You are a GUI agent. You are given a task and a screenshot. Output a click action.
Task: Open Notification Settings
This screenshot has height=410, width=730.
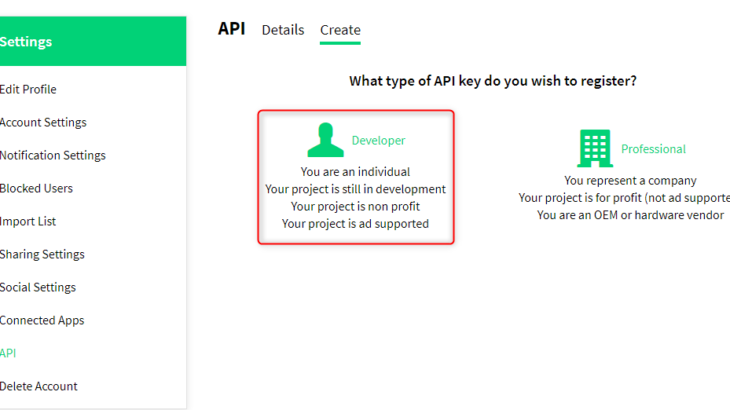point(52,155)
